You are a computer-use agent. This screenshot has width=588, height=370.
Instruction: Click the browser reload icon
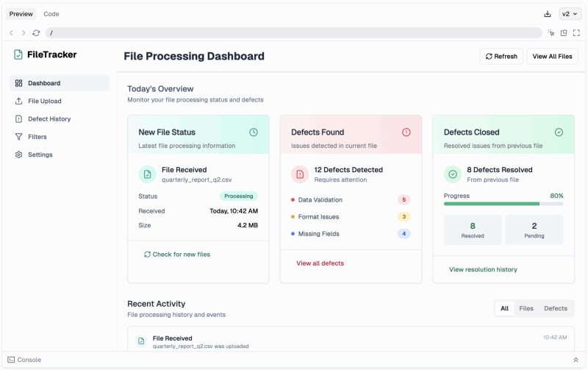[36, 33]
